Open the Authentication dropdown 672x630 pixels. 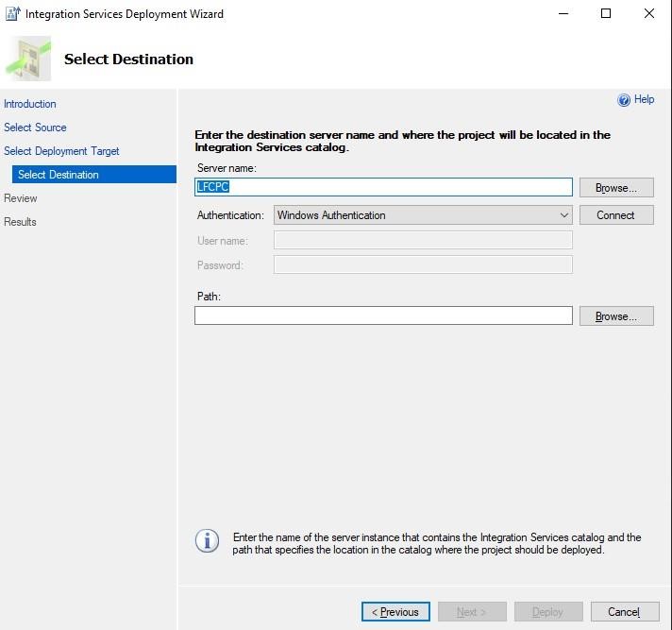pyautogui.click(x=423, y=214)
